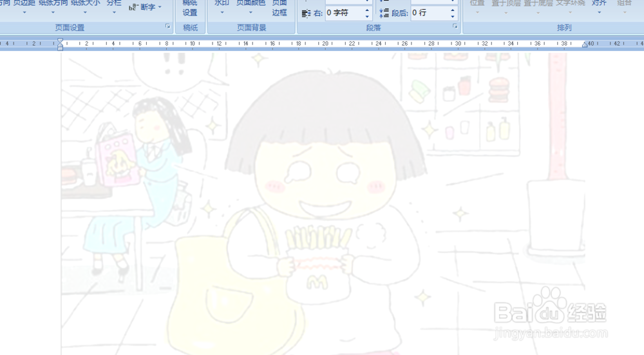Decrease the 段后 spacing value
The width and height of the screenshot is (644, 355).
(x=453, y=17)
